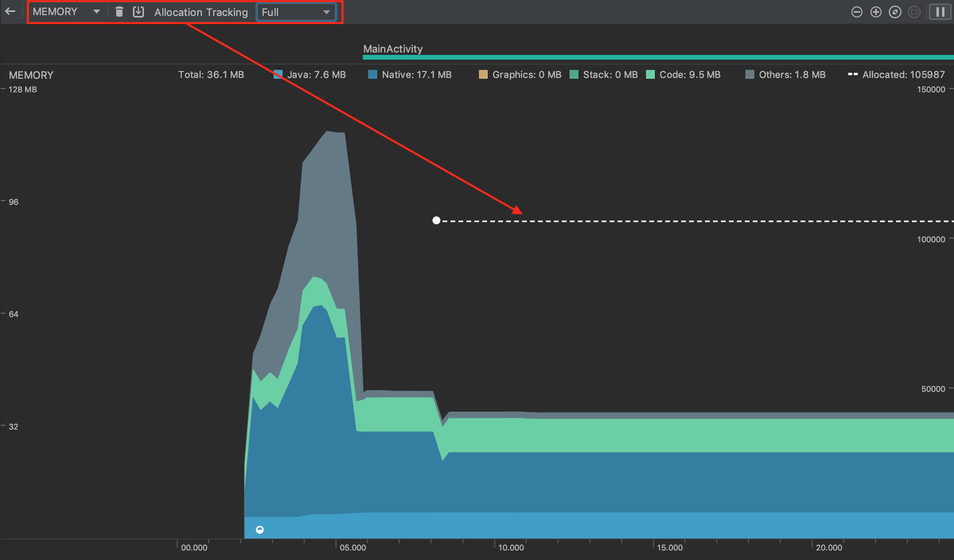This screenshot has height=560, width=954.
Task: Force garbage collection with trash icon
Action: [119, 12]
